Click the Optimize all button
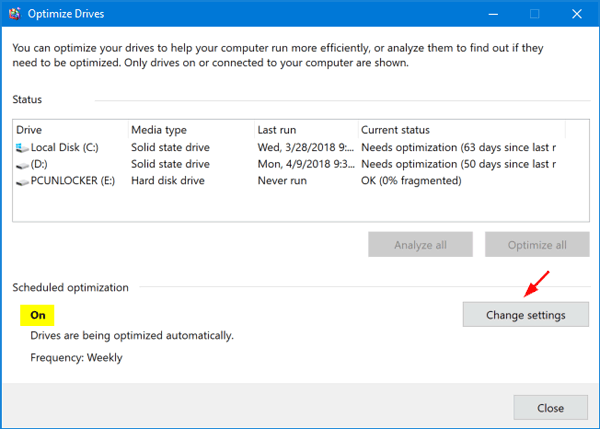The image size is (600, 429). click(x=537, y=245)
